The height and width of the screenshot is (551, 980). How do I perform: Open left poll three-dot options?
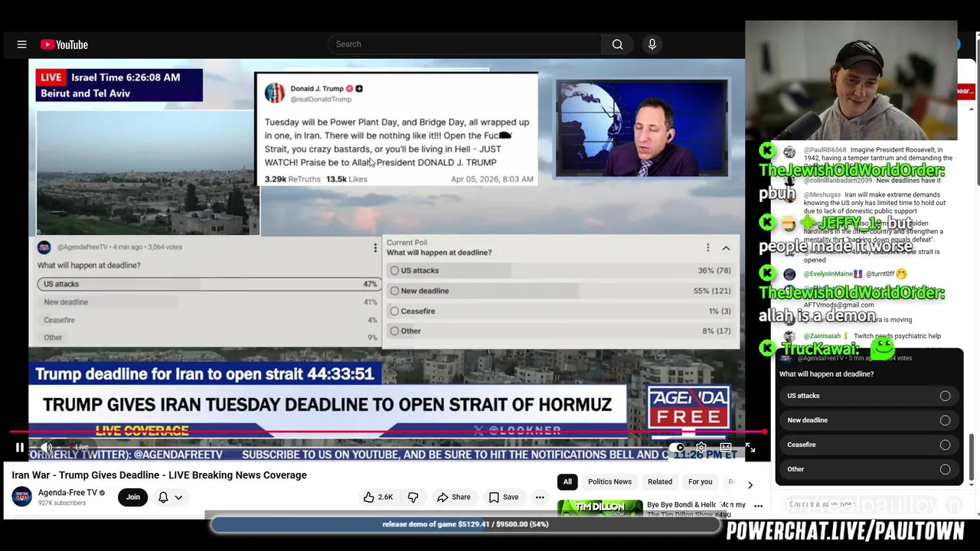375,248
